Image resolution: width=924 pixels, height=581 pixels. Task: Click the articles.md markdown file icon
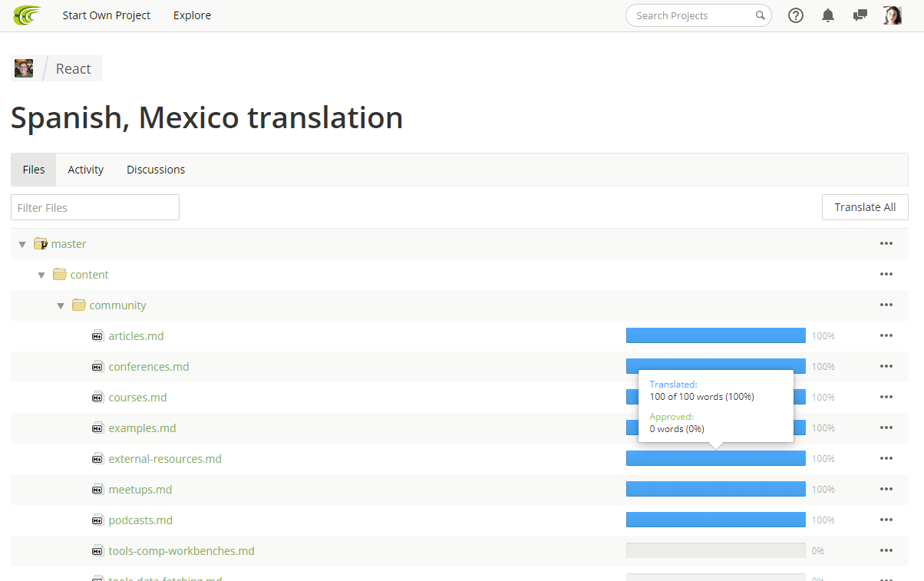(x=98, y=336)
